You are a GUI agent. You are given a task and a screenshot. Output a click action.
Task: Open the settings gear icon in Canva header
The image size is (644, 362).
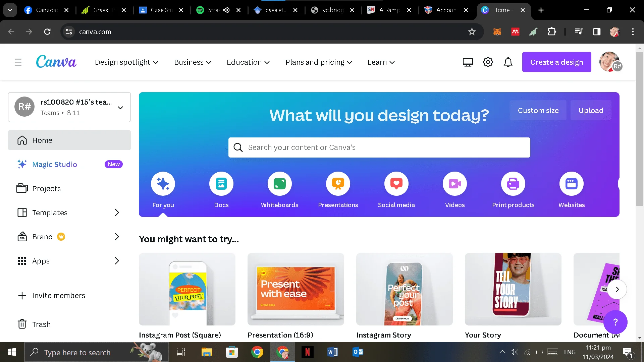pos(488,62)
